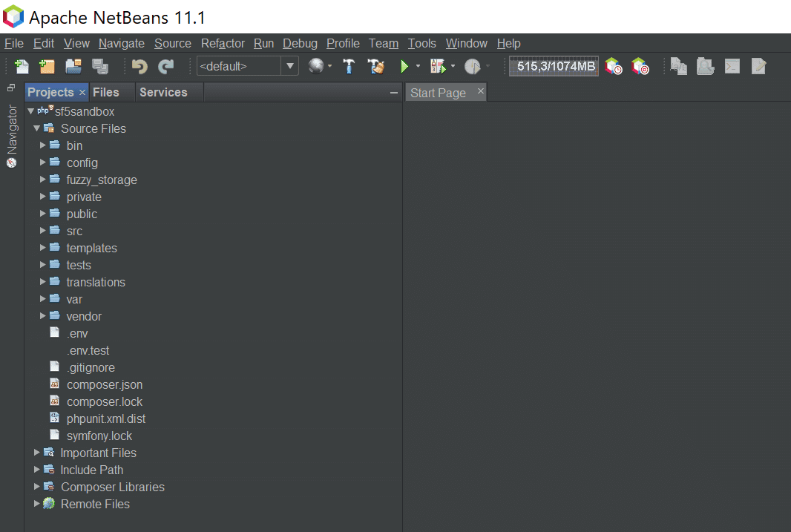Viewport: 791px width, 532px height.
Task: Select the translations folder
Action: pyautogui.click(x=96, y=282)
